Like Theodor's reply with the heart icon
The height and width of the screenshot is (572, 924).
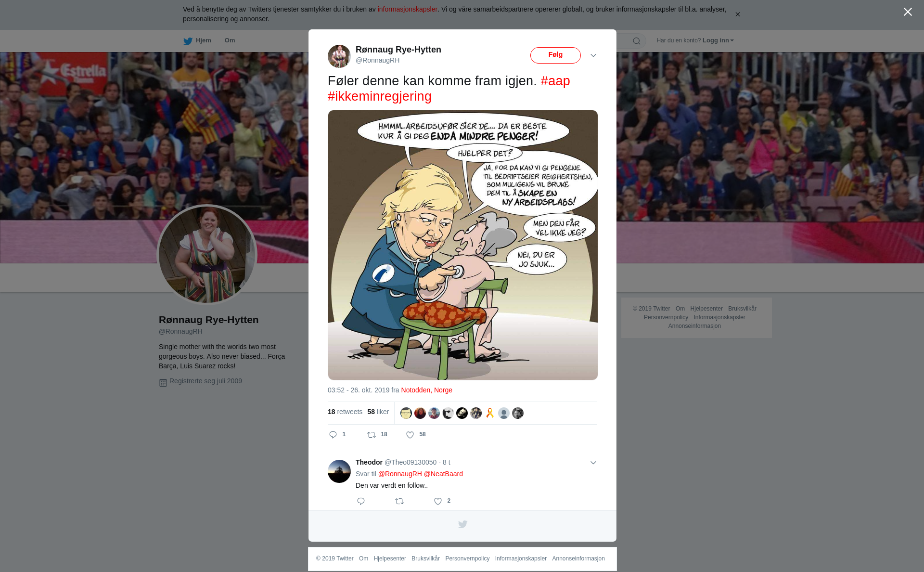438,501
